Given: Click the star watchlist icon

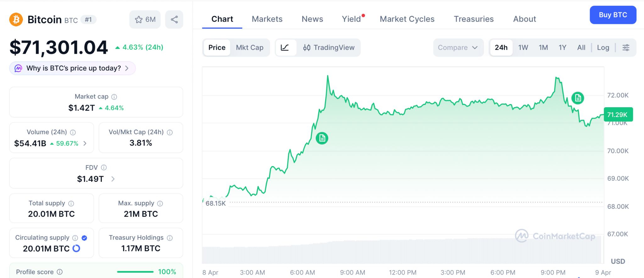Looking at the screenshot, I should 139,19.
